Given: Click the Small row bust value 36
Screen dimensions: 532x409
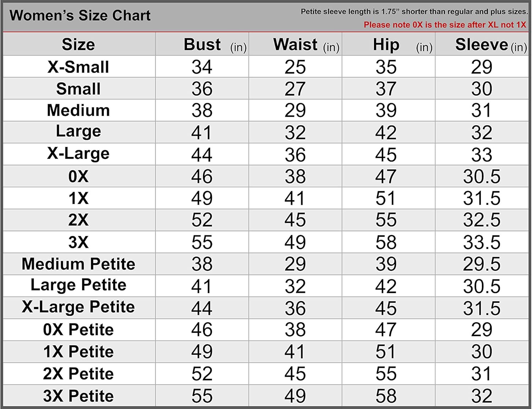Looking at the screenshot, I should (x=202, y=89).
